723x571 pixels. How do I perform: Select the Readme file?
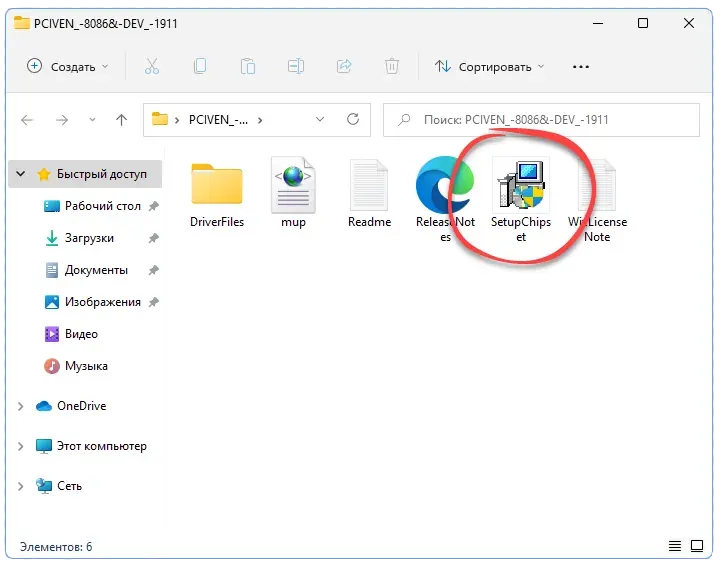coord(369,194)
